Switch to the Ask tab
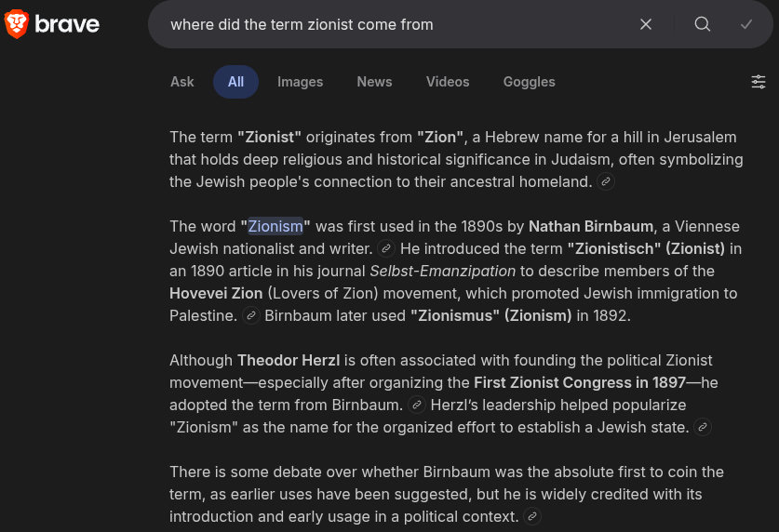 182,82
